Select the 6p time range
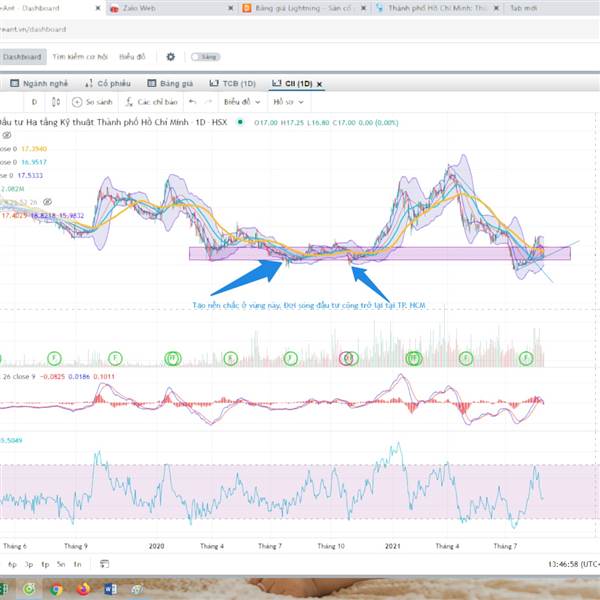Screen dimensions: 600x600 tap(12, 564)
